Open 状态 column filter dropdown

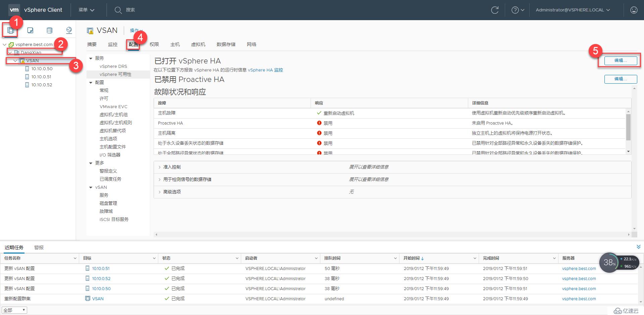point(237,258)
